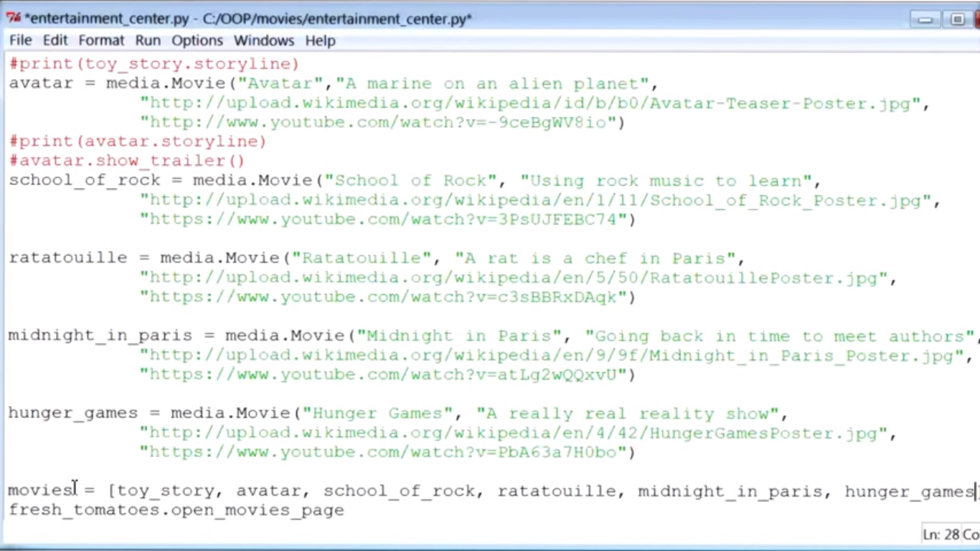Click fresh_tomatoes.open_movies_page line
Screen dimensions: 980x551
coord(176,510)
